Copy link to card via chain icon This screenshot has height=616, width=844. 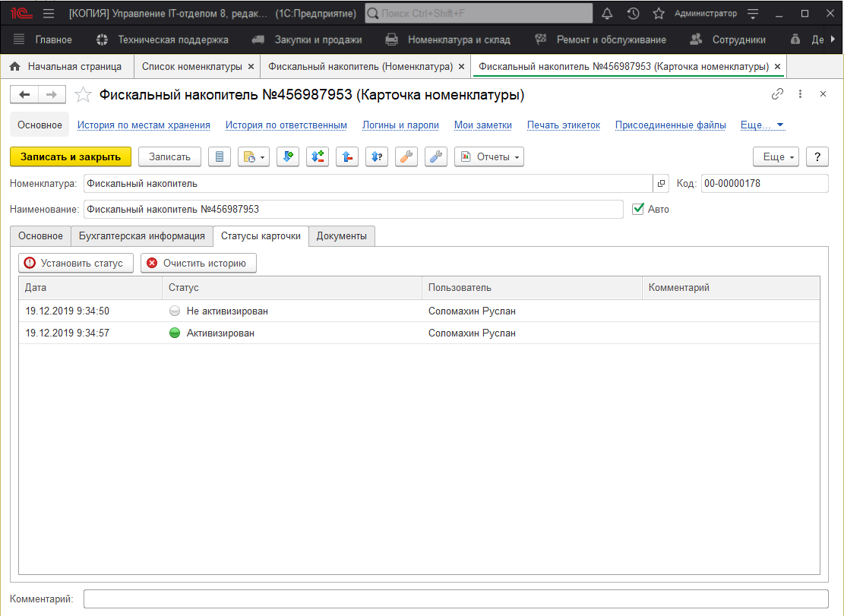(777, 94)
